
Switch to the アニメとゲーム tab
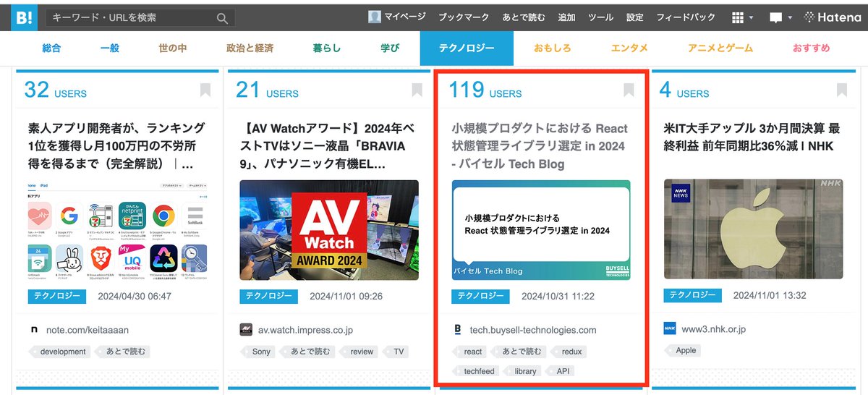click(x=720, y=48)
